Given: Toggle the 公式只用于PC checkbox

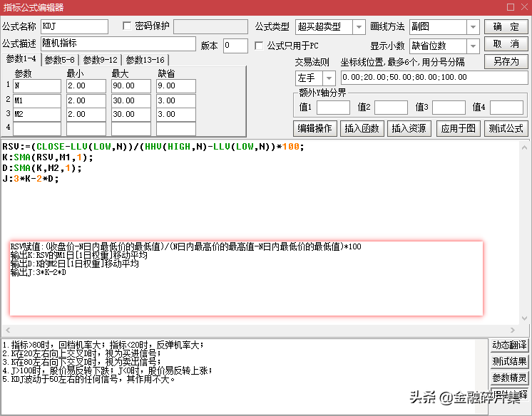Looking at the screenshot, I should [260, 46].
